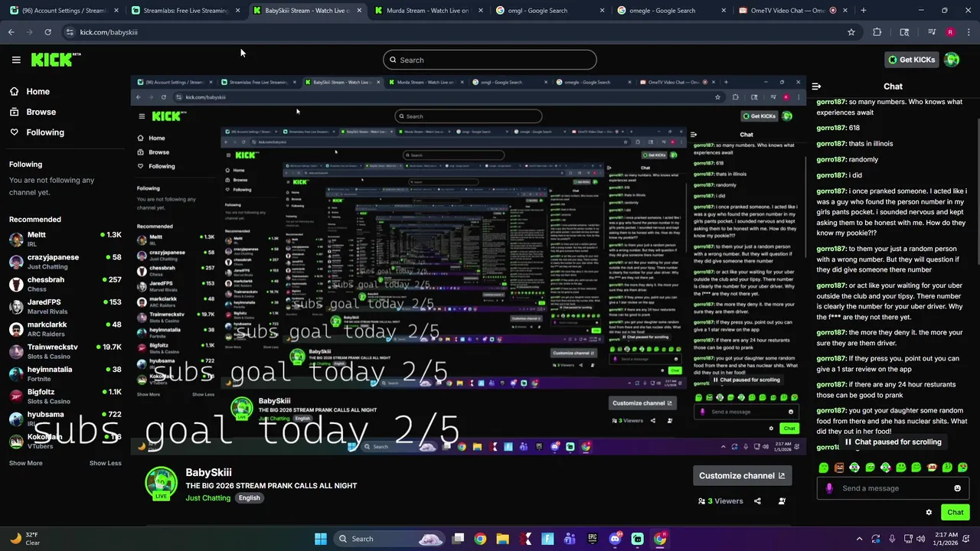Bookmark this page with the star icon
This screenshot has height=551, width=980.
[x=851, y=32]
